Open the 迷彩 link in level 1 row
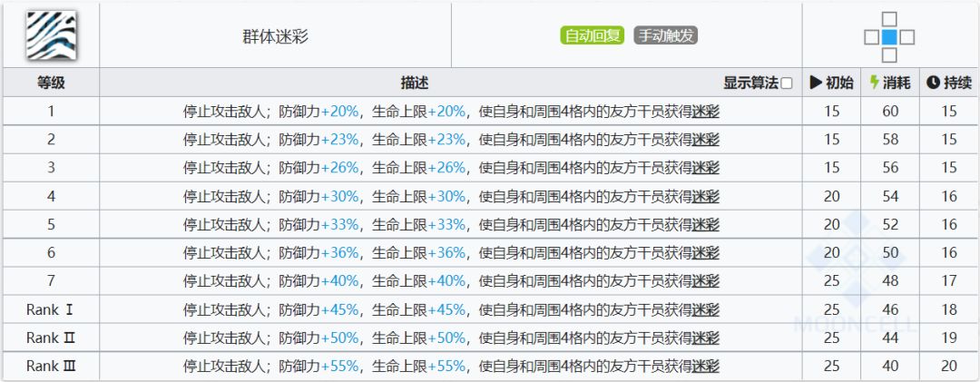 [706, 112]
